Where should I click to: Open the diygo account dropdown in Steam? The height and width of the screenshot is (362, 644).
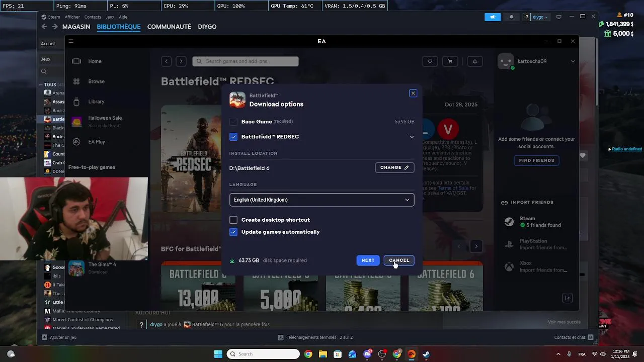tap(540, 17)
